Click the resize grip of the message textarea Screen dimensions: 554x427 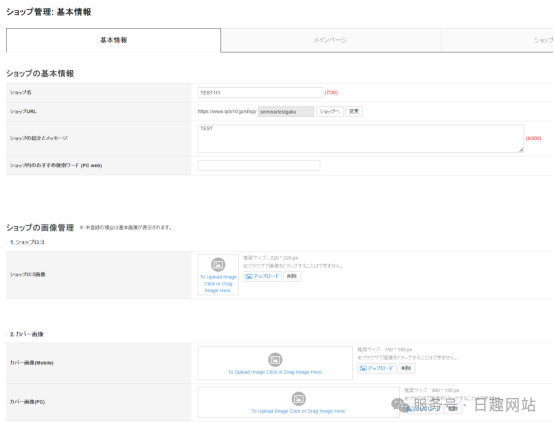tap(521, 150)
